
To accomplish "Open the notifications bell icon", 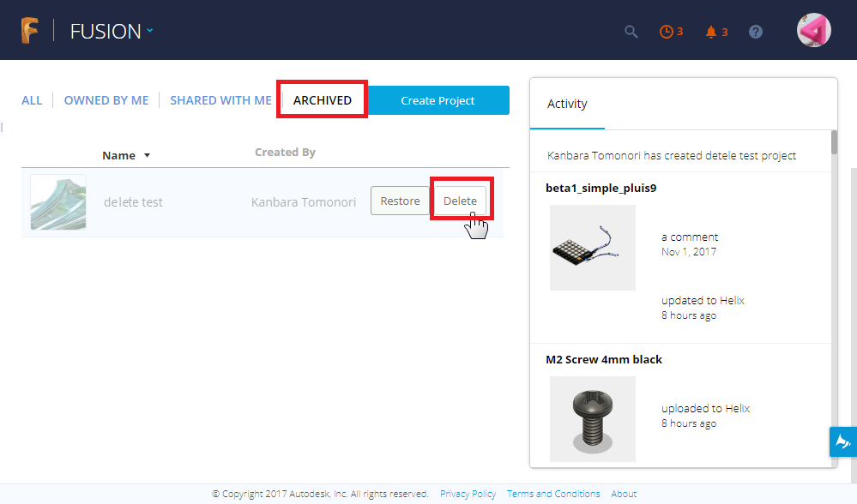I will pos(710,32).
